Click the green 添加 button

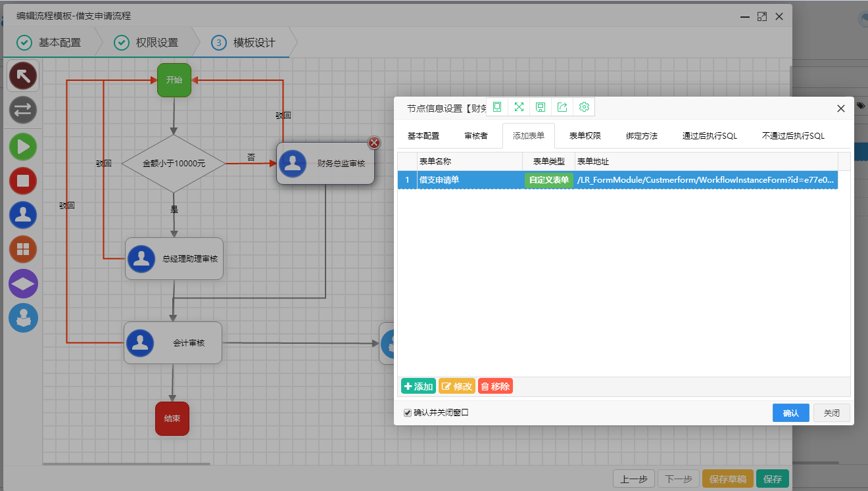point(418,386)
